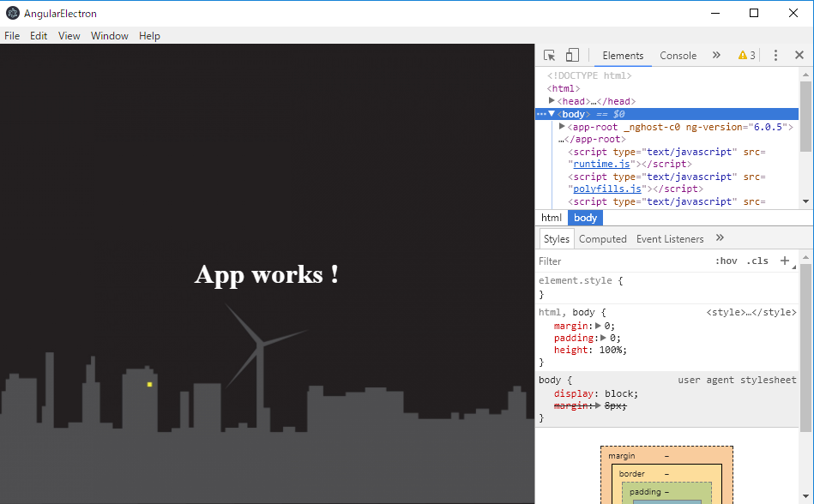The image size is (814, 504).
Task: Switch to the Console tab
Action: (678, 55)
